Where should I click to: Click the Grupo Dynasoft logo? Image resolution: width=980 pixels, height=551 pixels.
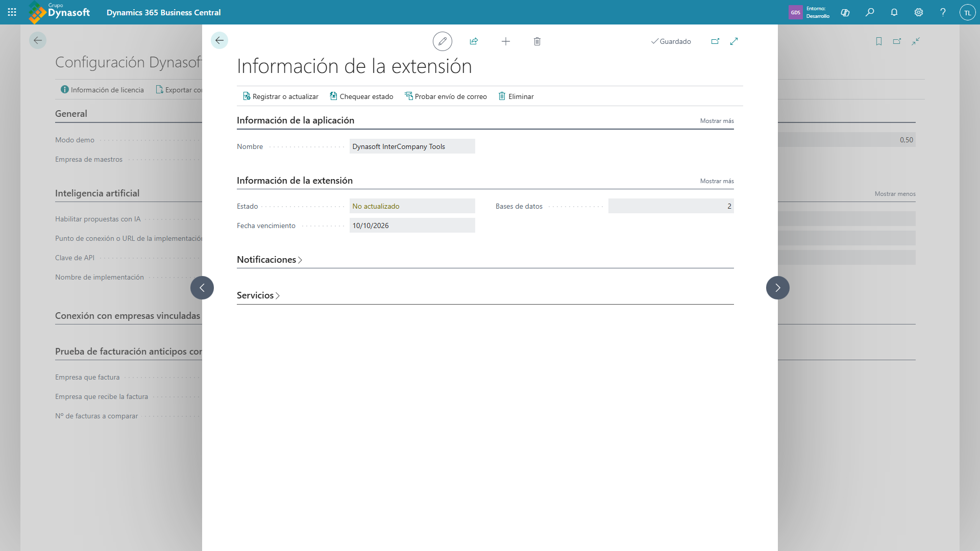[x=60, y=12]
